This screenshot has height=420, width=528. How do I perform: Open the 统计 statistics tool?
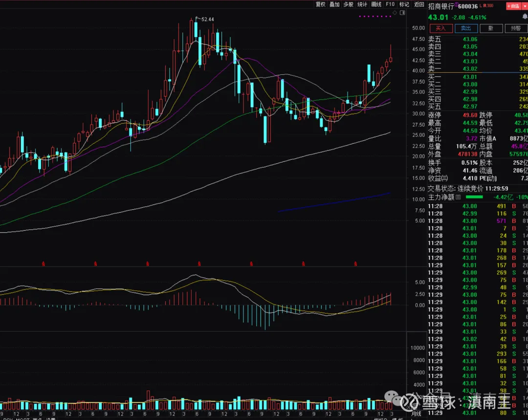pos(362,4)
